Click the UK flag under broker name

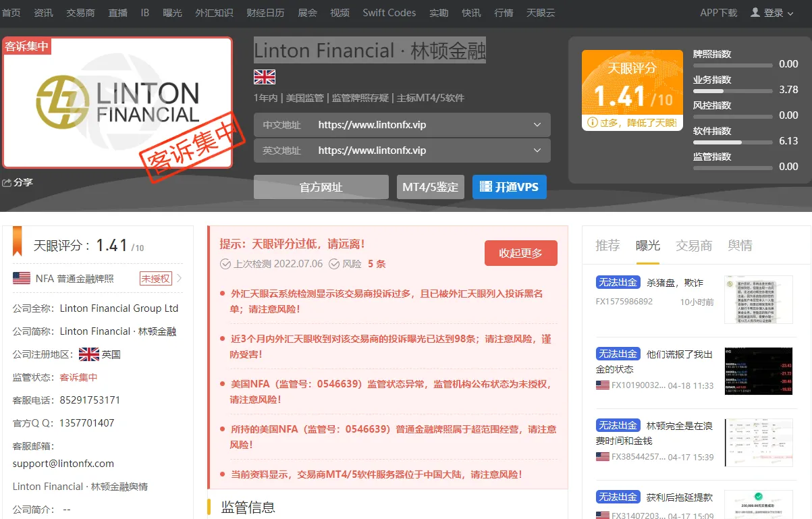click(x=265, y=76)
